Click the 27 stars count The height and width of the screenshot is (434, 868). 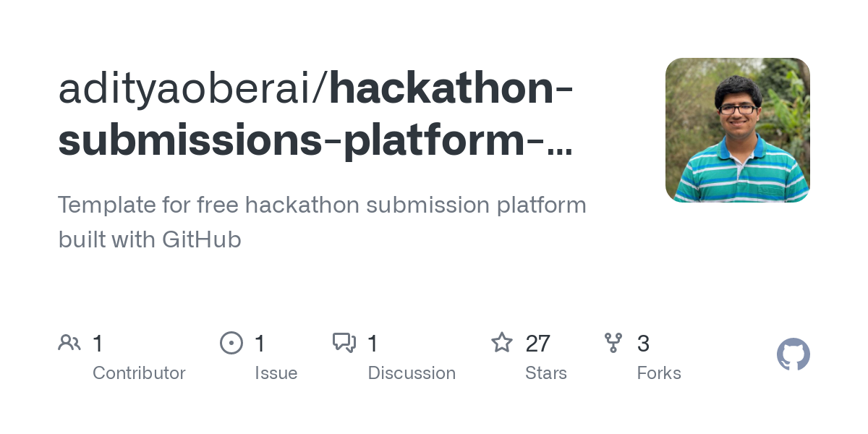pos(538,344)
